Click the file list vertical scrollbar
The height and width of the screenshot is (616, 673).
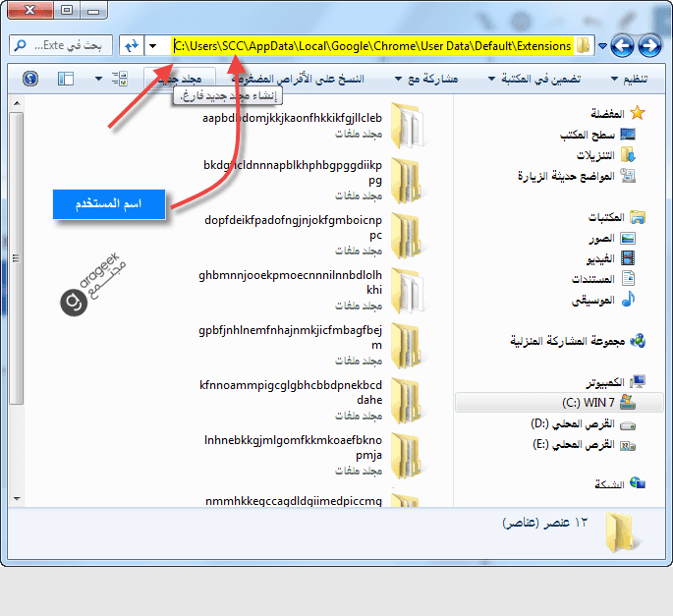click(15, 295)
